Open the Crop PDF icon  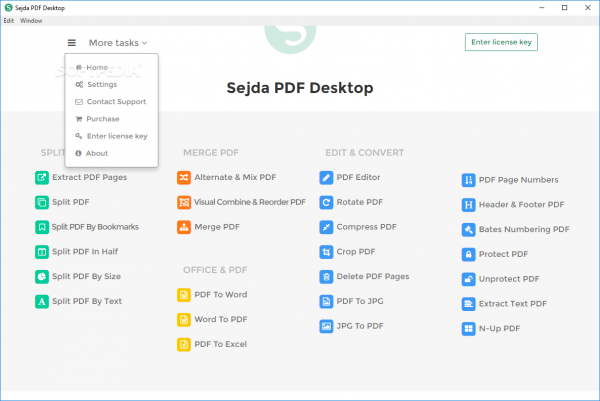(x=326, y=252)
